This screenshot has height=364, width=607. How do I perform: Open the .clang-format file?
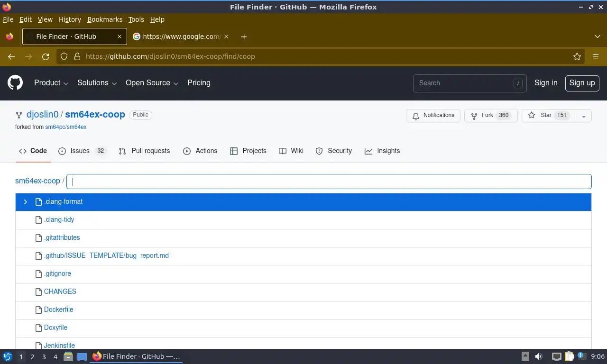pos(63,202)
